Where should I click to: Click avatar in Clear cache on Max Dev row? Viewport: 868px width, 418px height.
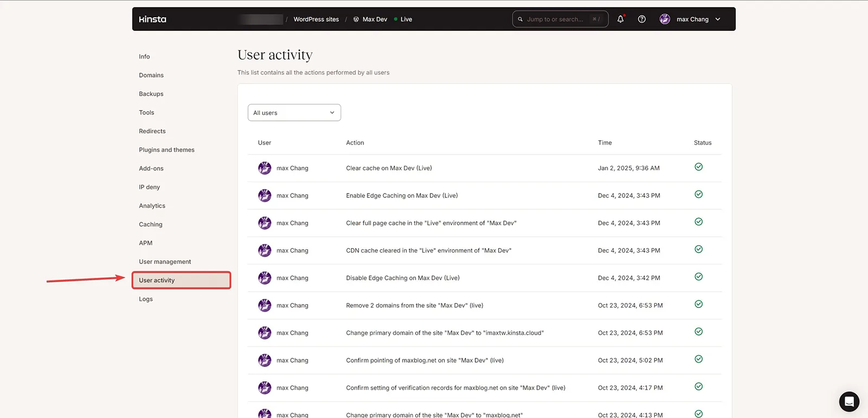(265, 168)
